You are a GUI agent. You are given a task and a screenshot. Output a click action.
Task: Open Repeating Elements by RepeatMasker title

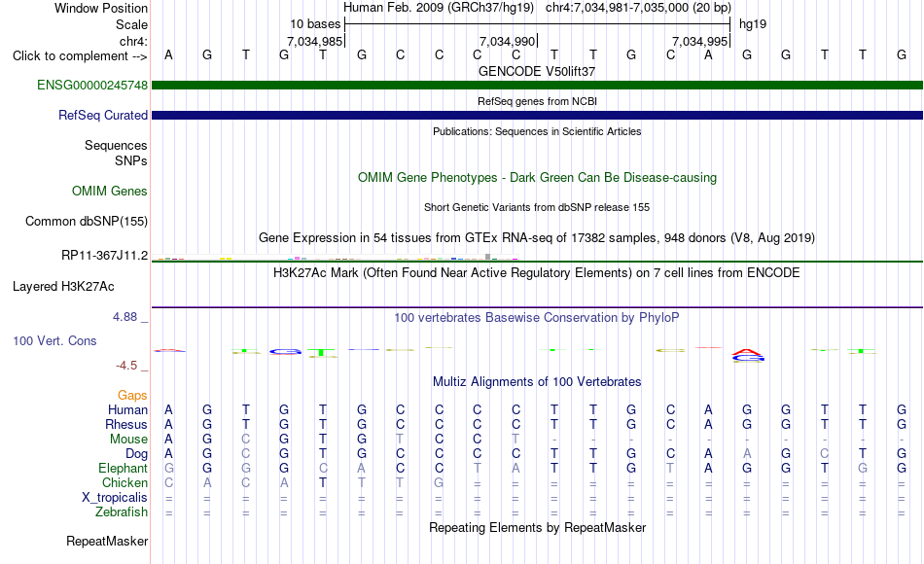click(537, 527)
